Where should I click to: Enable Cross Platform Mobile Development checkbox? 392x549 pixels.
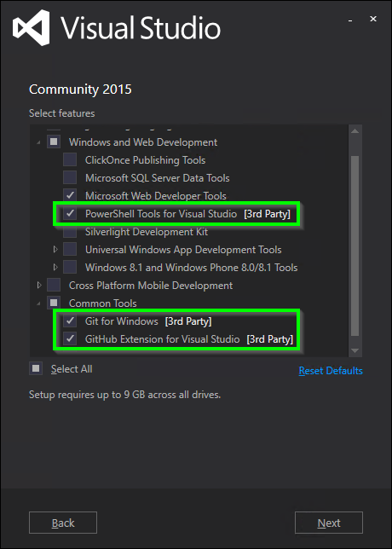tap(54, 285)
